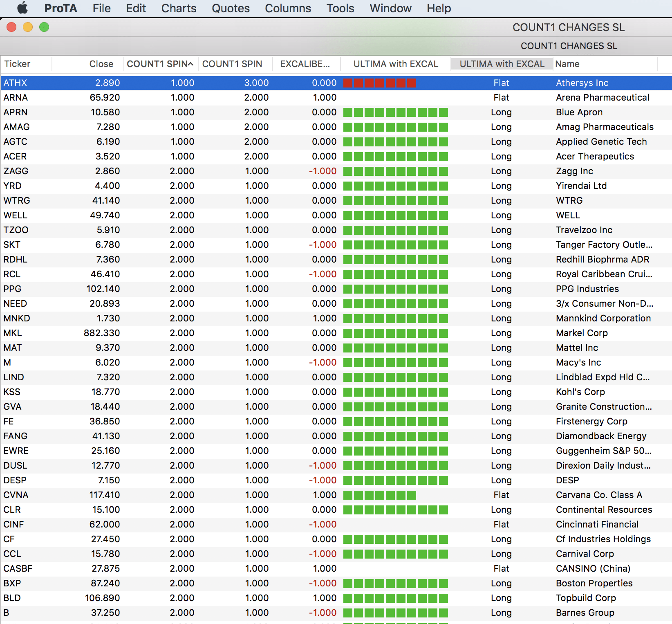Select the Royal Caribbean row
The width and height of the screenshot is (672, 624).
603,274
